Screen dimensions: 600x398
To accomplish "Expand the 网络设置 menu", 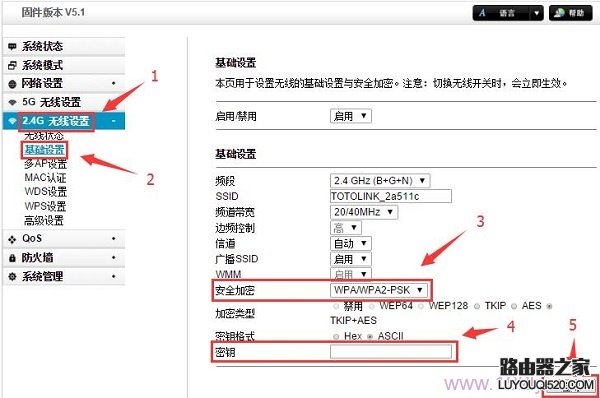I will (64, 83).
